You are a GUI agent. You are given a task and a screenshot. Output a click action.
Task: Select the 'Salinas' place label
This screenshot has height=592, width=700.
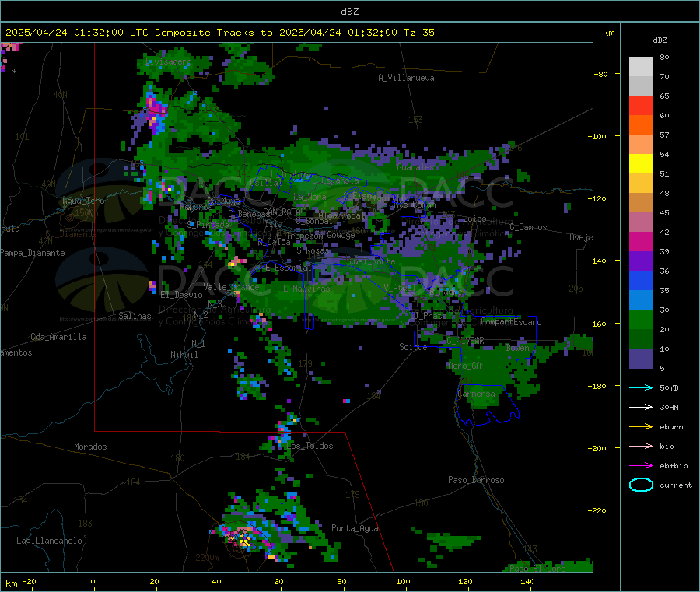[x=135, y=316]
